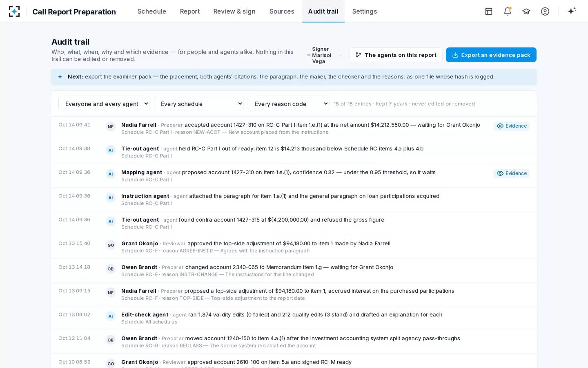Open the Every reason code filter
Screen dimensions: 588x368
click(x=289, y=104)
